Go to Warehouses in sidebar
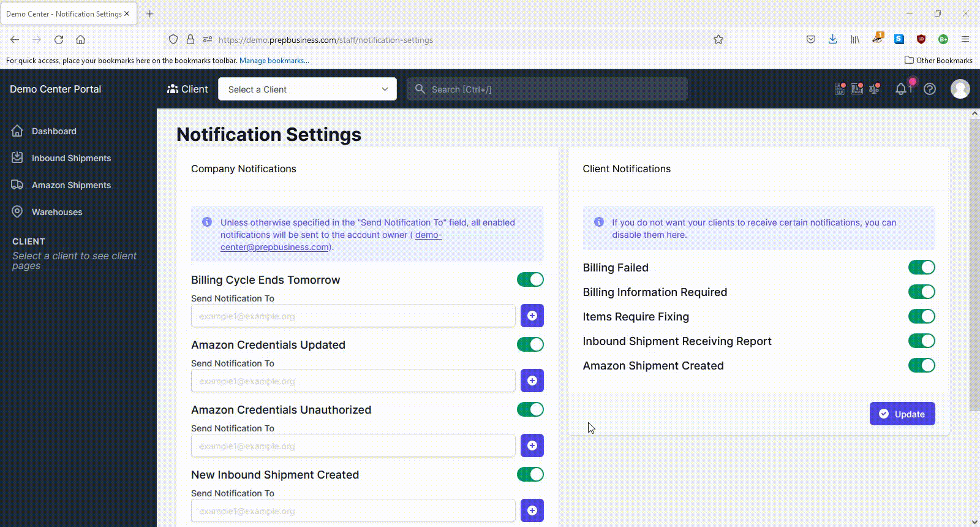 pos(57,212)
